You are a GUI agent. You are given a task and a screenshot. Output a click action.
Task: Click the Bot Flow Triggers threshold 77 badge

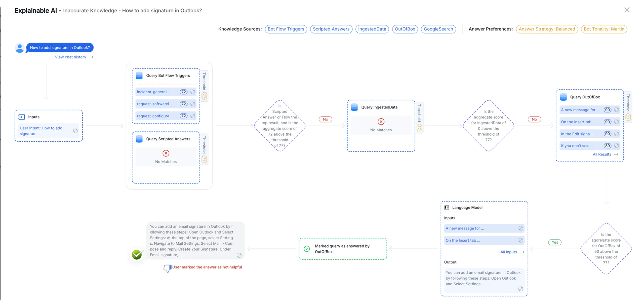tap(204, 96)
